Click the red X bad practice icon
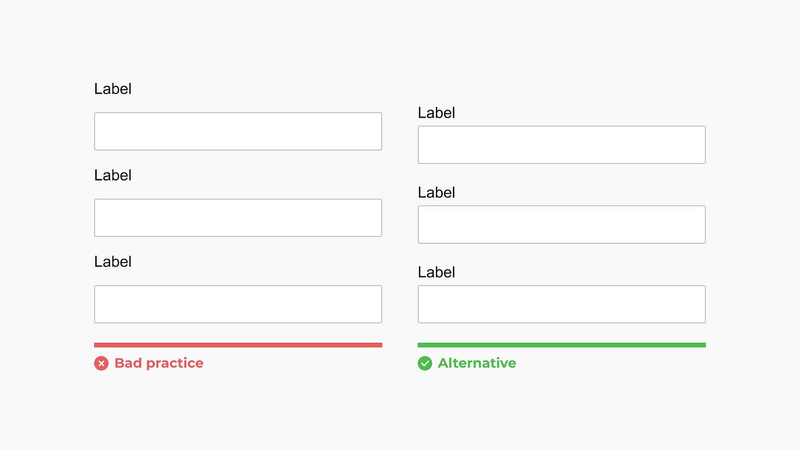 point(101,363)
